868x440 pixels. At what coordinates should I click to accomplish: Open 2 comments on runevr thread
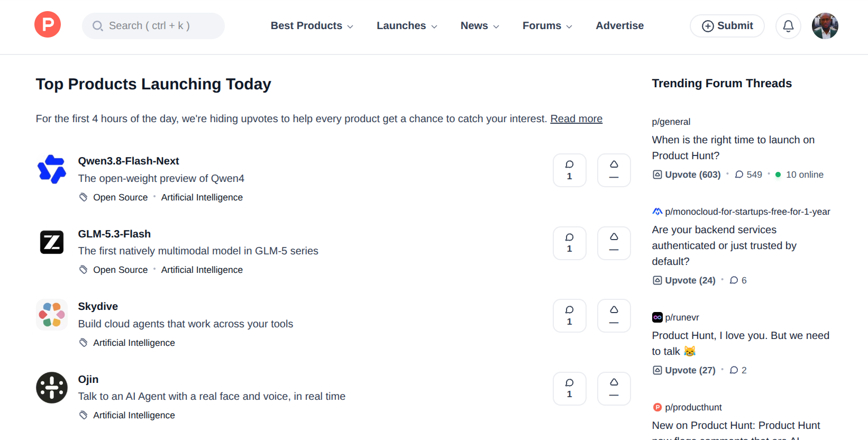[x=738, y=370]
